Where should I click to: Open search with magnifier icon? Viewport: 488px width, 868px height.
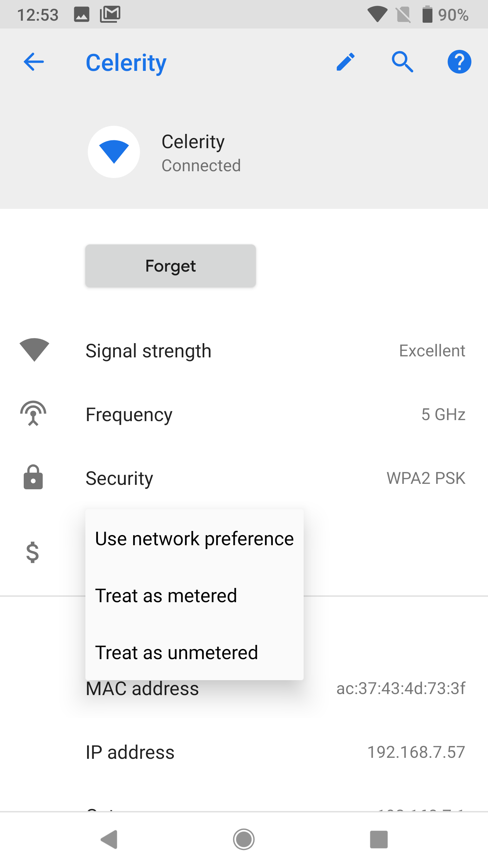(402, 62)
